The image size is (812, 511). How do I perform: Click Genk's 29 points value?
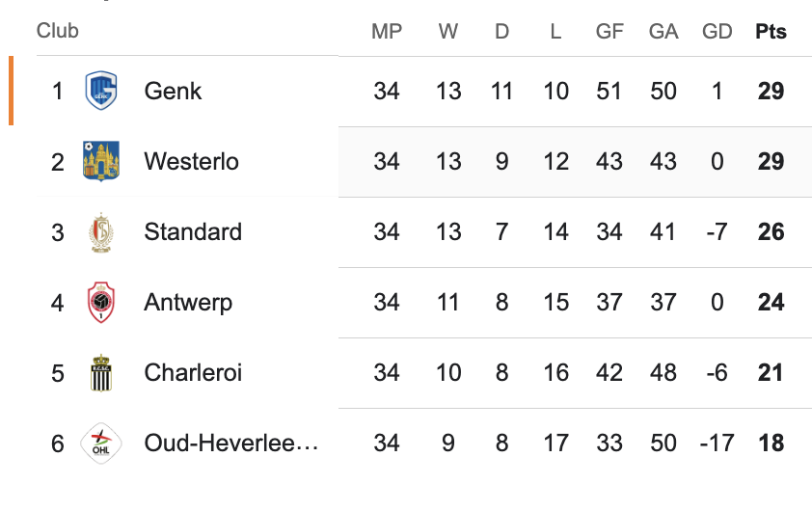click(x=771, y=92)
